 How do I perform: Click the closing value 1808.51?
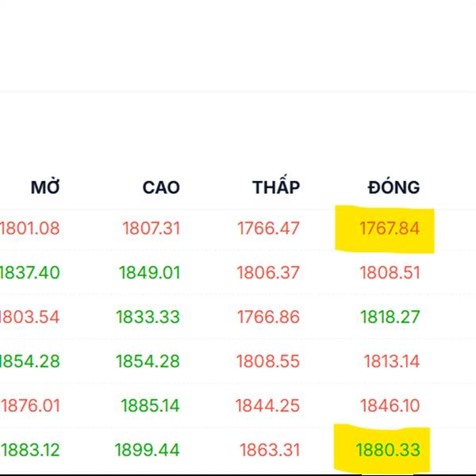coord(390,273)
